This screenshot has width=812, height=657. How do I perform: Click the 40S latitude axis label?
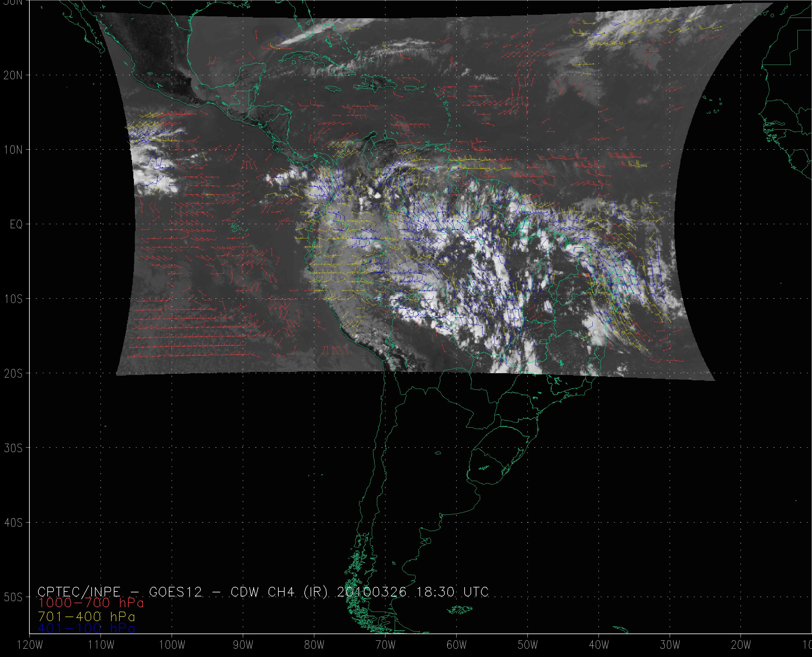(13, 523)
